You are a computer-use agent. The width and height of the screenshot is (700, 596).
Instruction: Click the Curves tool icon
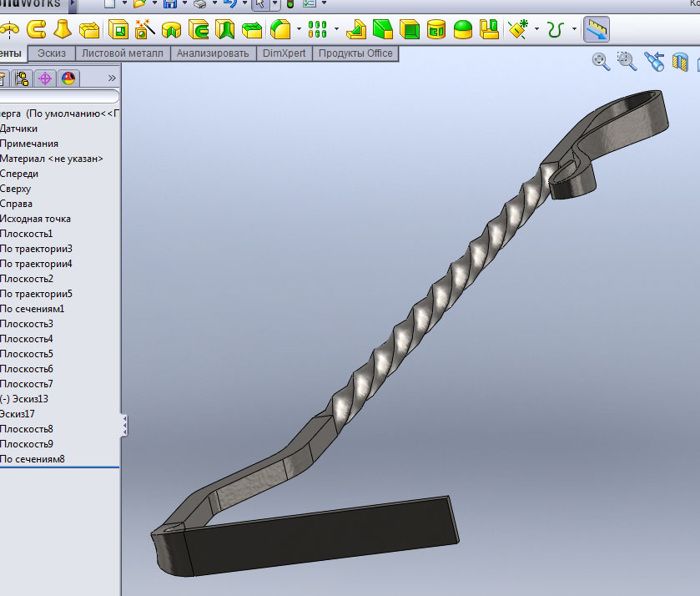coord(556,31)
